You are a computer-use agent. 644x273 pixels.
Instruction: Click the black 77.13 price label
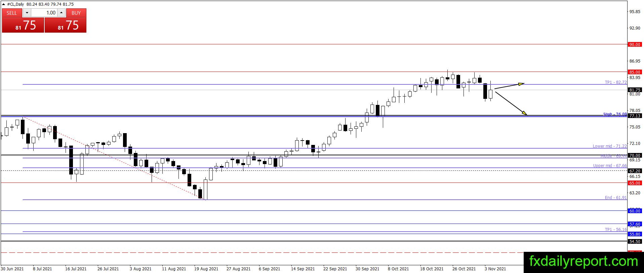[x=635, y=116]
